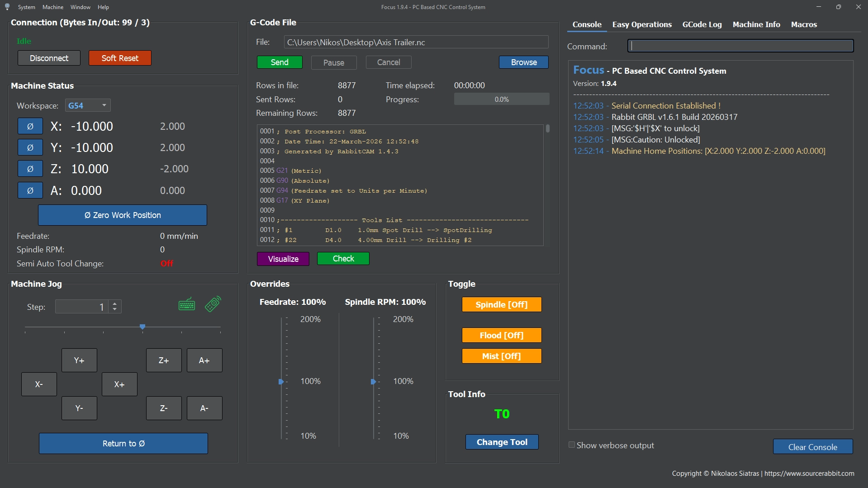Enable Show verbose output checkbox
This screenshot has width=868, height=488.
click(x=572, y=445)
